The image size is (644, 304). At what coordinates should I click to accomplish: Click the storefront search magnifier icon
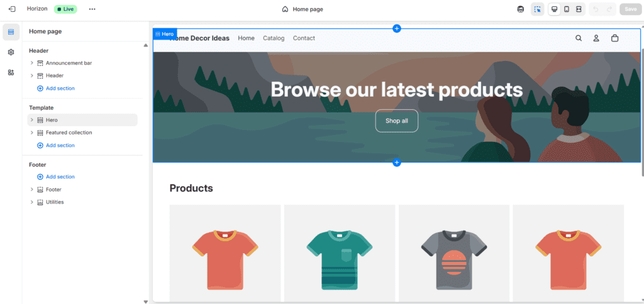point(579,38)
